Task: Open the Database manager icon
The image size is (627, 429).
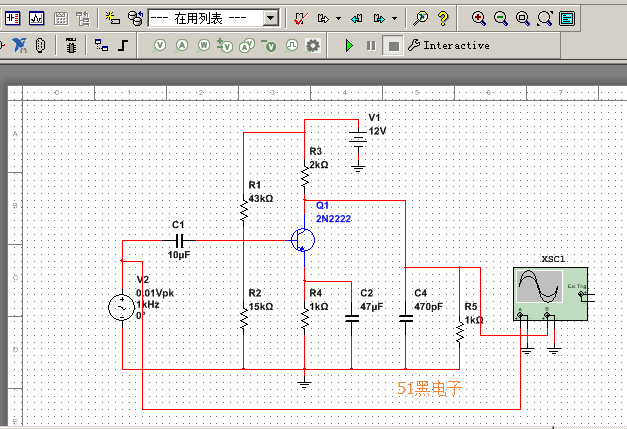Action: pyautogui.click(x=136, y=18)
